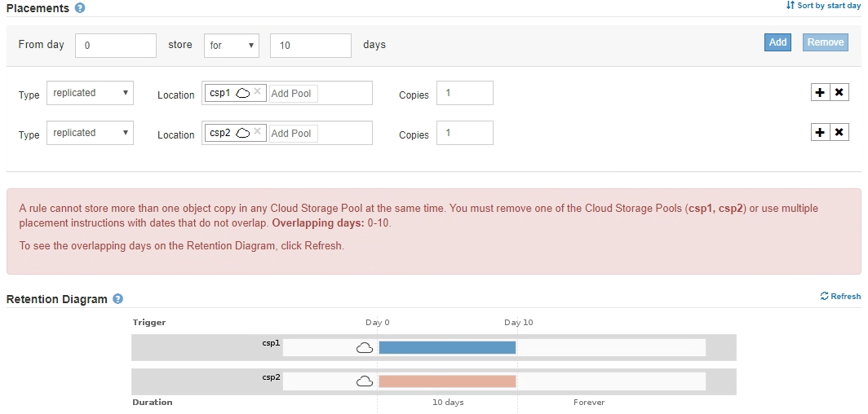Click Sort by start day link

coord(823,6)
